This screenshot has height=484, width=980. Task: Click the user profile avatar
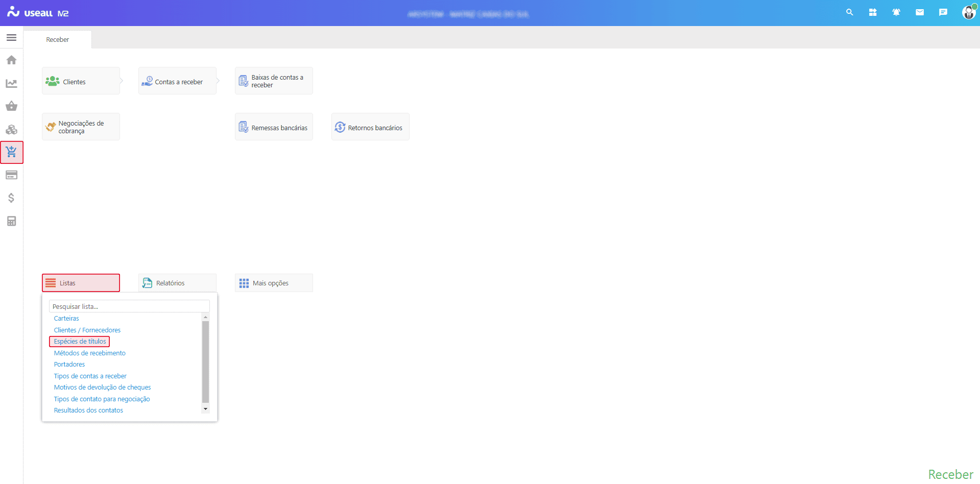tap(968, 12)
